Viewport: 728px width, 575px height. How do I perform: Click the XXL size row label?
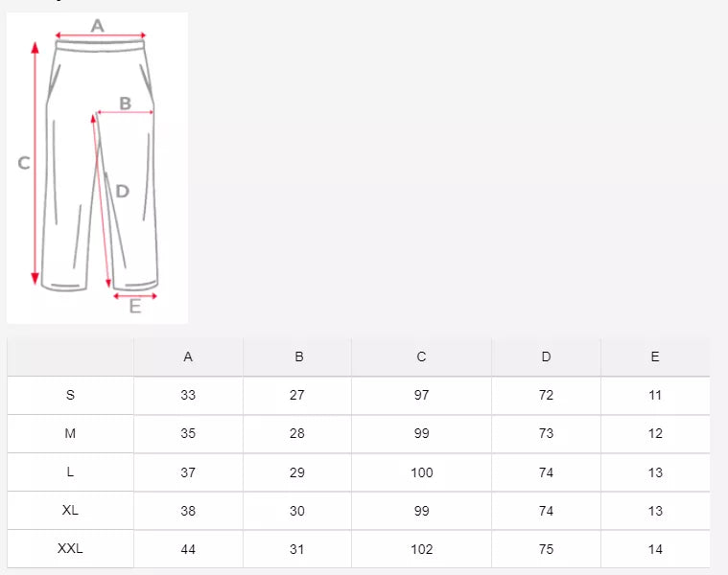tap(70, 549)
